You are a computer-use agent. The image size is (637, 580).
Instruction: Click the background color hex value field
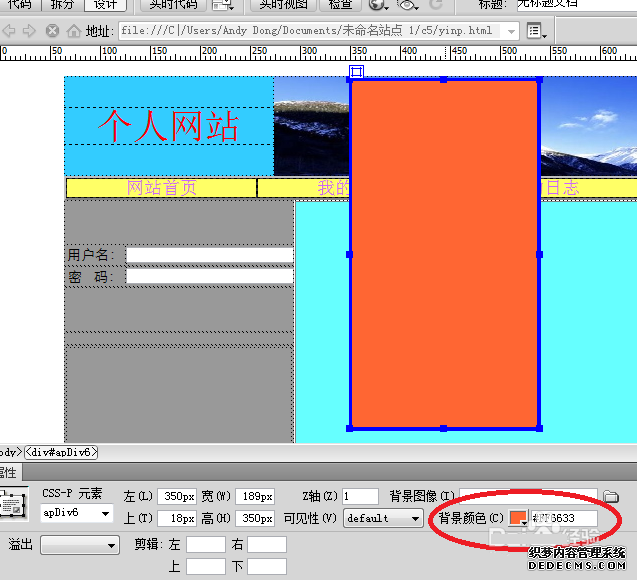[564, 518]
